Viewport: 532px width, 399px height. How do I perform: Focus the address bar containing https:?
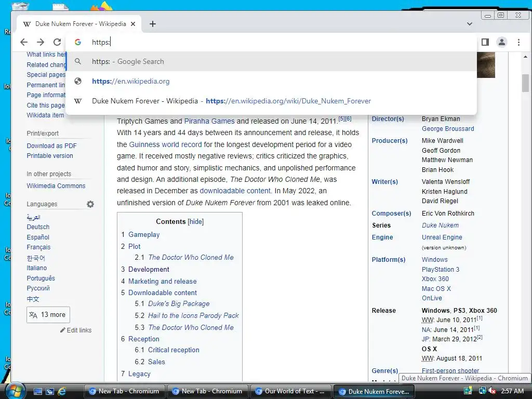coord(271,42)
